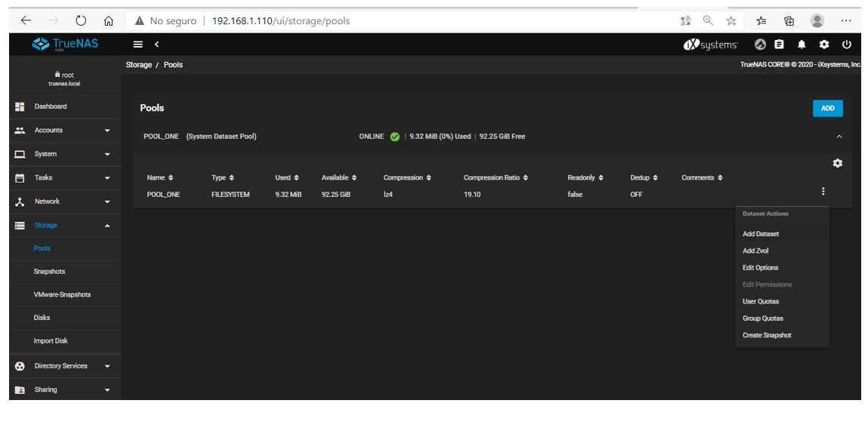Go back in the browser
868x428 pixels.
click(x=26, y=21)
